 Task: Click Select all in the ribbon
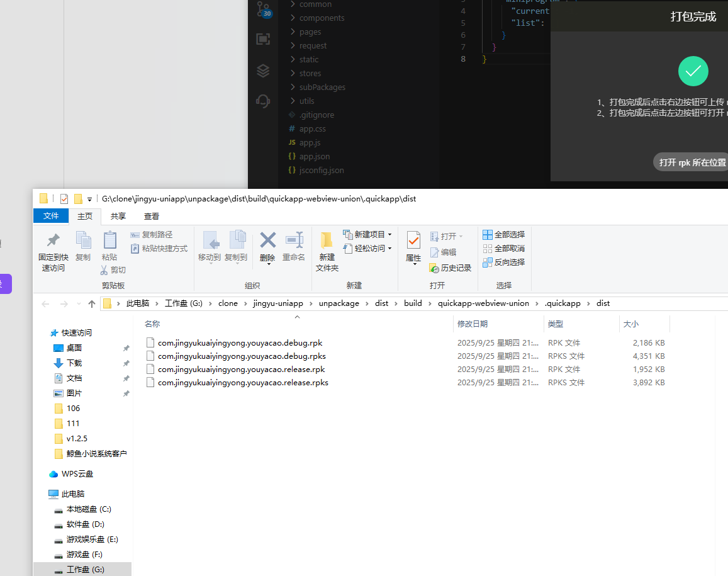tap(504, 235)
